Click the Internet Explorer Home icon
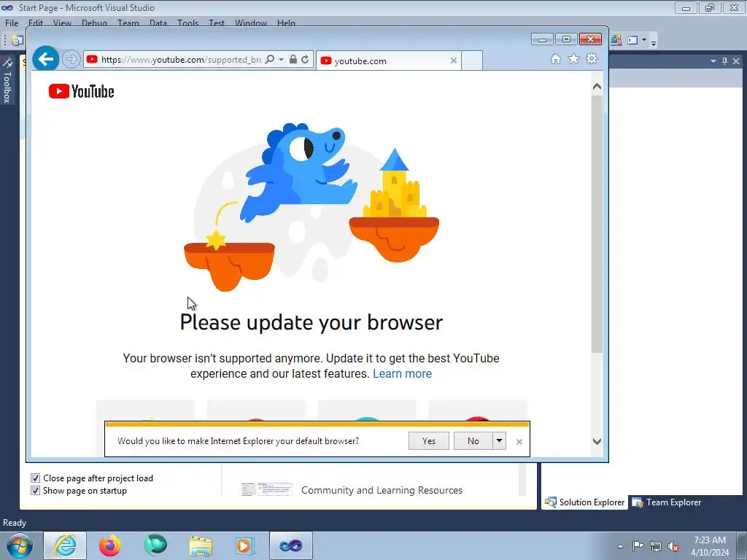The height and width of the screenshot is (560, 747). [x=555, y=58]
